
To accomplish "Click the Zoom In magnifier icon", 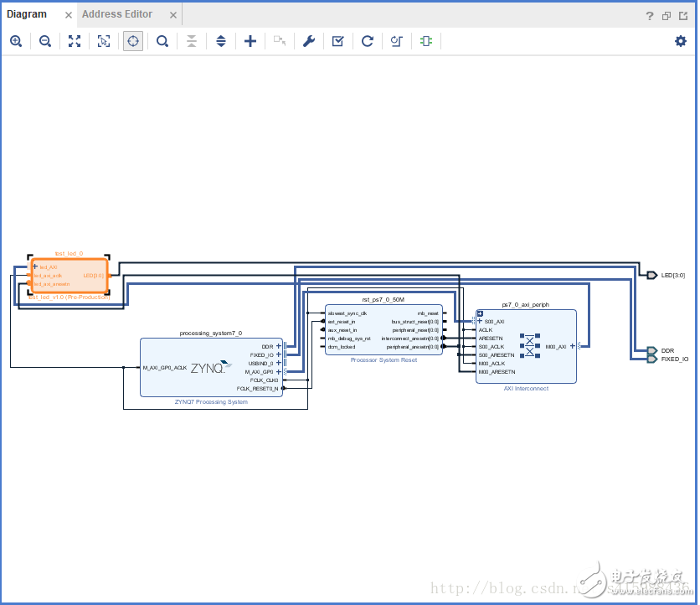I will tap(16, 41).
